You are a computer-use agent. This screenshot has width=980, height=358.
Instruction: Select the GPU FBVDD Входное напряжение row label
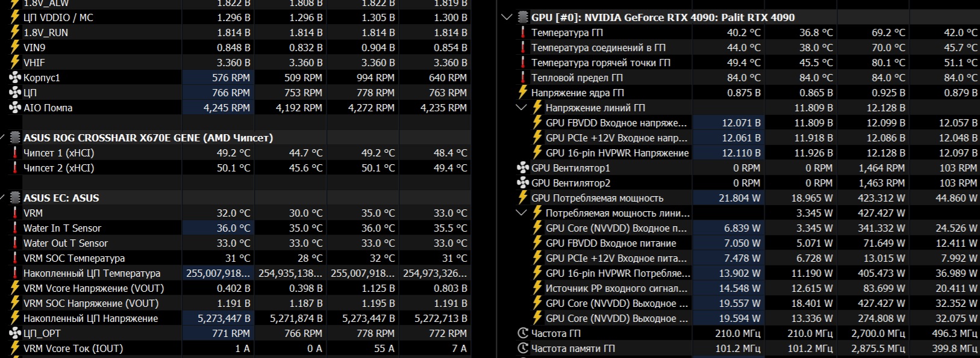tap(616, 123)
